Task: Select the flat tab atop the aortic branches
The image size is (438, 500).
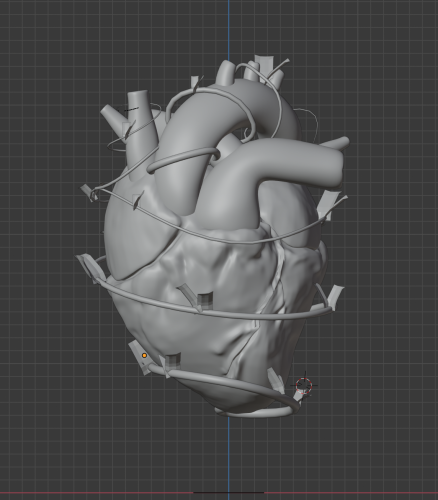Action: click(264, 63)
